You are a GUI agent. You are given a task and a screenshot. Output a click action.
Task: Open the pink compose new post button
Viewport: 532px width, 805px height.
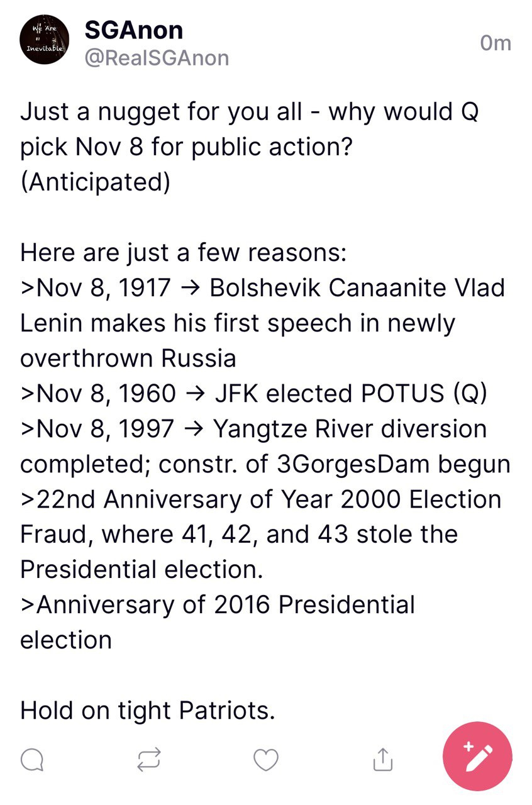(x=478, y=757)
